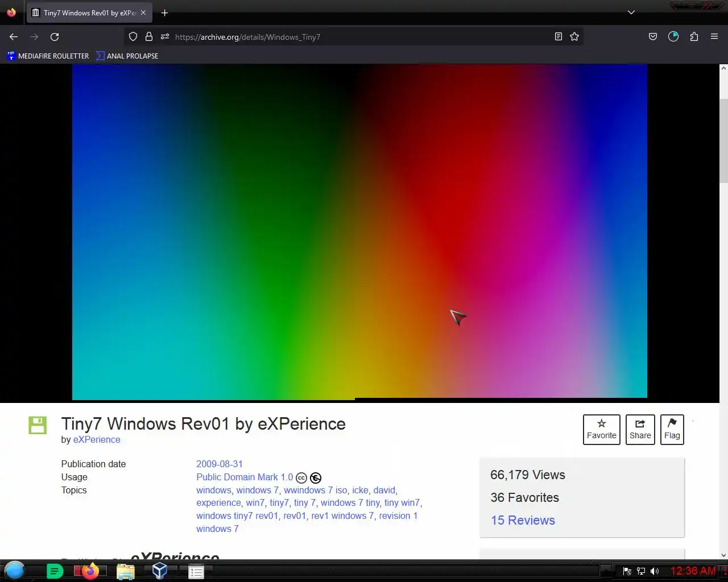Screen dimensions: 728x582
Task: Open Public Domain Mark 1.0 link
Action: click(x=245, y=477)
